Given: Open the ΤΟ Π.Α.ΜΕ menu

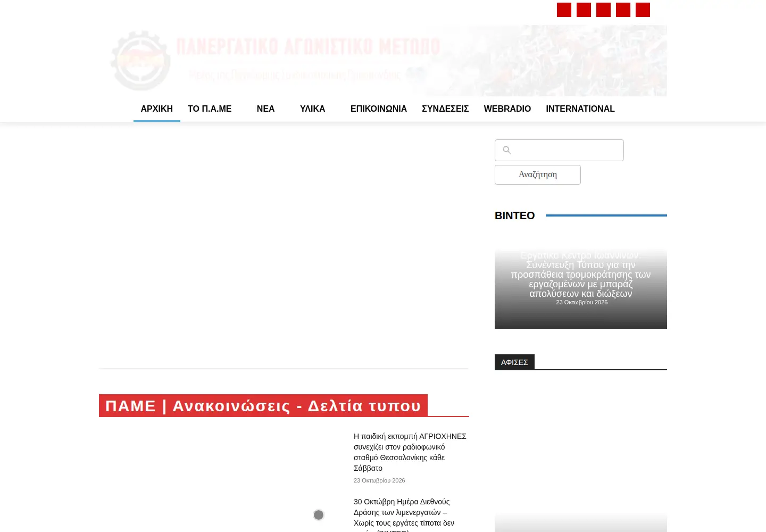Looking at the screenshot, I should click(x=210, y=109).
